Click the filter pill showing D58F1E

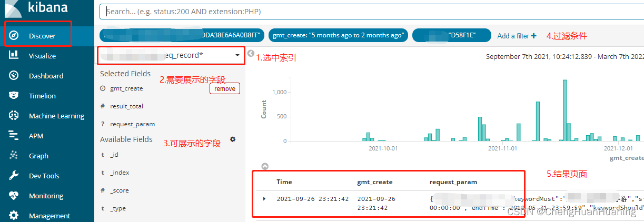click(452, 35)
